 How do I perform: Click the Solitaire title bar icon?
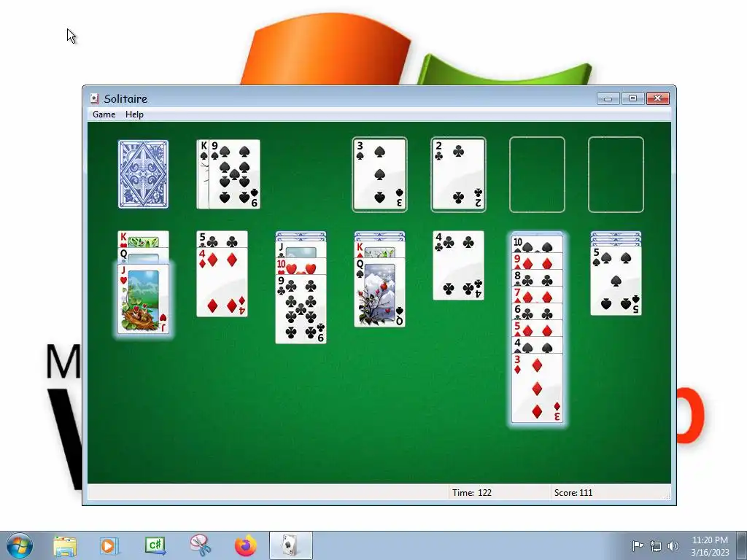click(x=95, y=98)
